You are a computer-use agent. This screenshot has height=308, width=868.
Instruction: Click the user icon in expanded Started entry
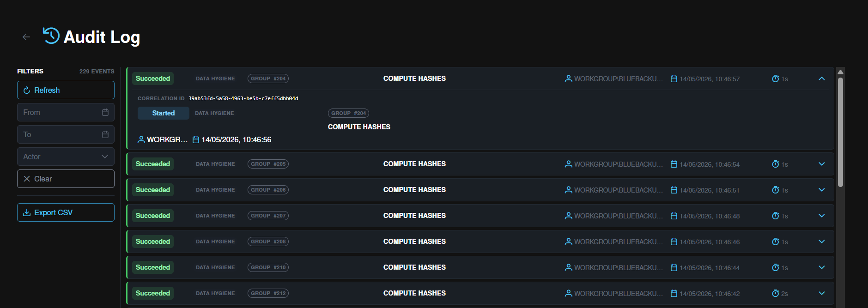tap(141, 139)
